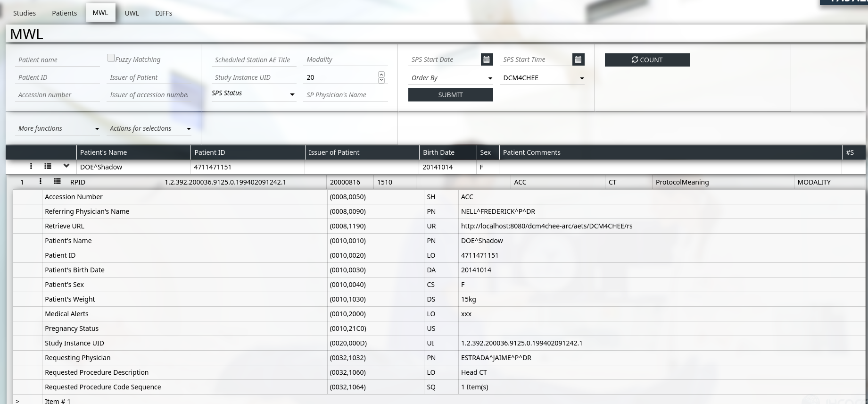Decrease limit value stepper down arrow

[x=381, y=80]
